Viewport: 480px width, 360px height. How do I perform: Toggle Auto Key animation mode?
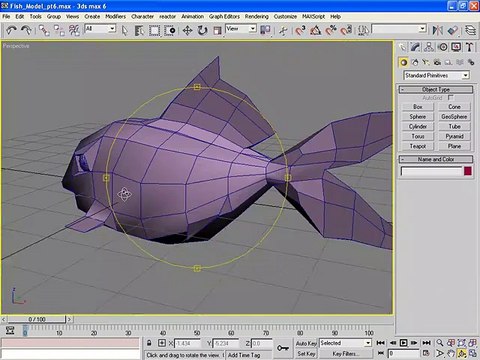[306, 343]
